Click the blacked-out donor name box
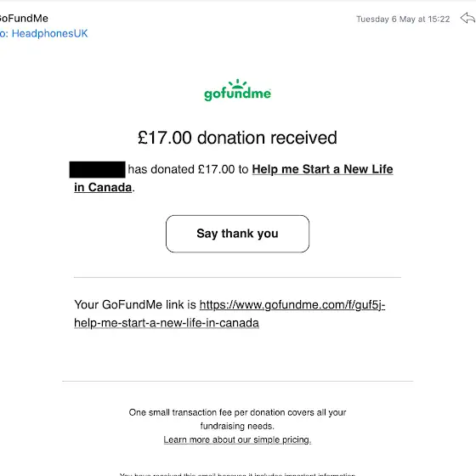The image size is (476, 476). [x=97, y=170]
